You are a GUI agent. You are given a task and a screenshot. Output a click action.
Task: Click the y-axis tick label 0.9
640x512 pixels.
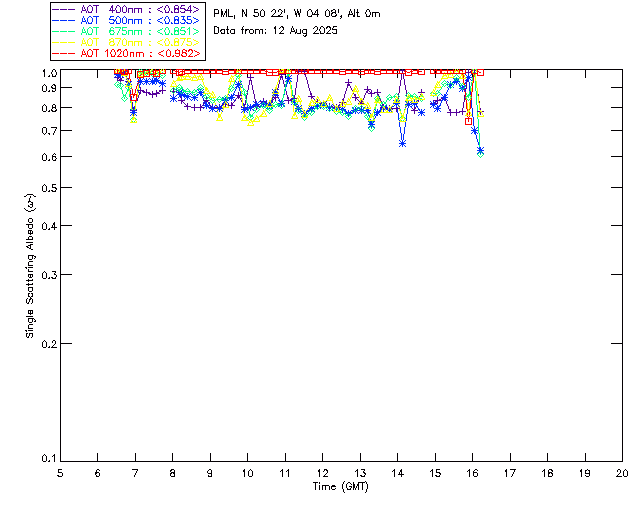[49, 88]
